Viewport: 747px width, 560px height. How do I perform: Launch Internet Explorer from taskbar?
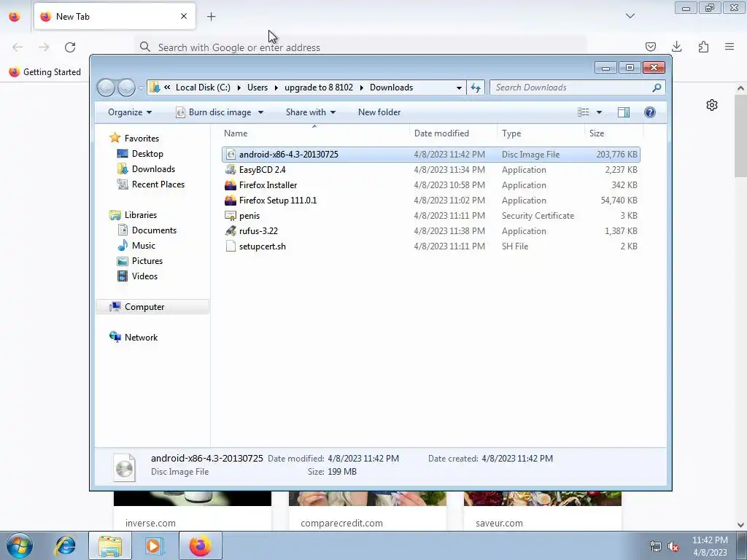click(x=65, y=545)
